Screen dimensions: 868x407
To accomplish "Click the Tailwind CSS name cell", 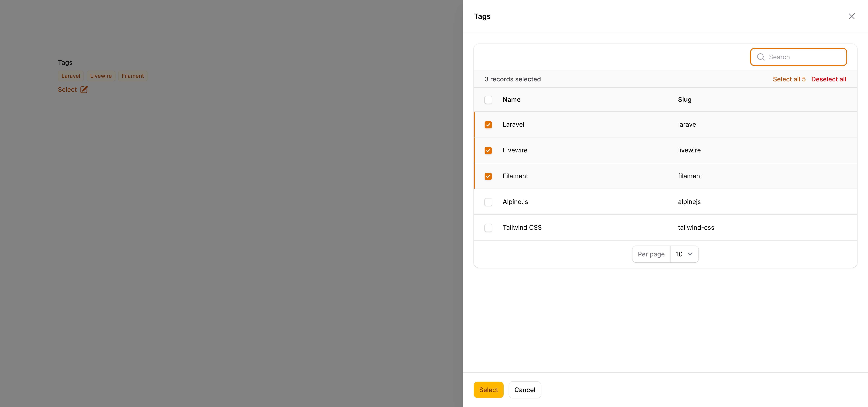I will [x=522, y=227].
